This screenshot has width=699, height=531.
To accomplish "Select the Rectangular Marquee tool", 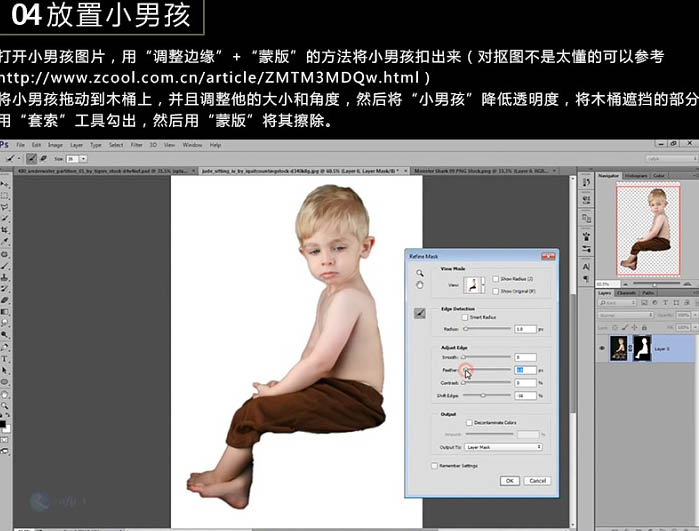I will pyautogui.click(x=4, y=196).
